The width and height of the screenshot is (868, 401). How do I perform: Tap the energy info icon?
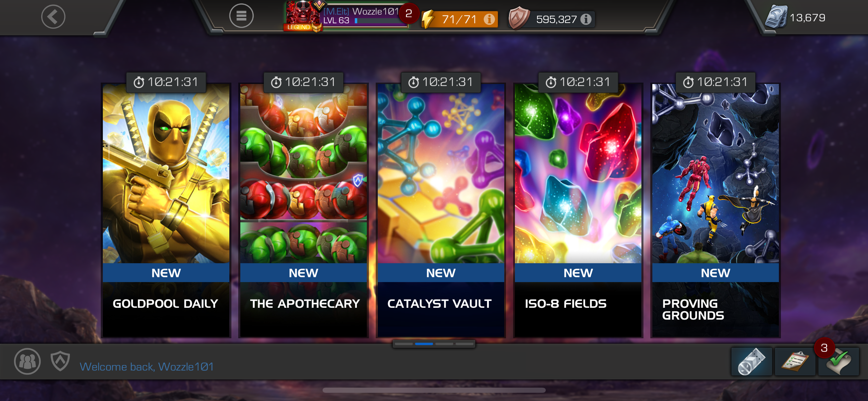pos(489,19)
